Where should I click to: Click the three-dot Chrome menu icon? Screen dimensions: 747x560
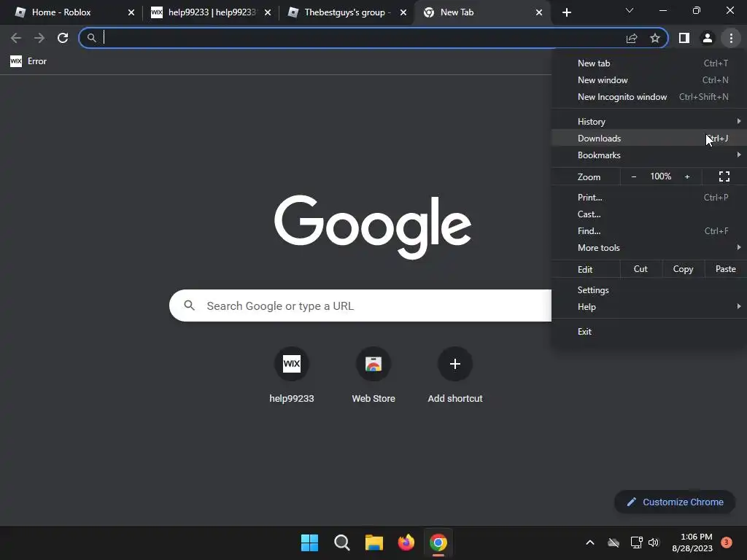click(731, 38)
